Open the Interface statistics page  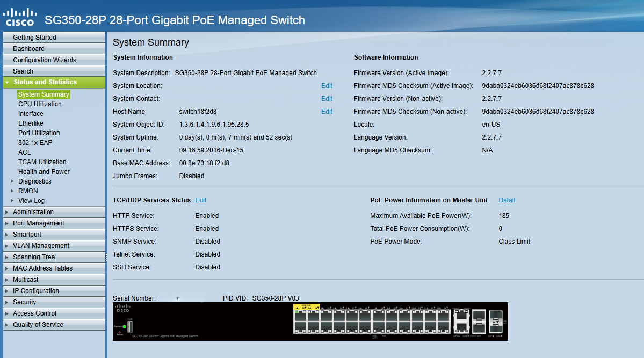tap(31, 114)
